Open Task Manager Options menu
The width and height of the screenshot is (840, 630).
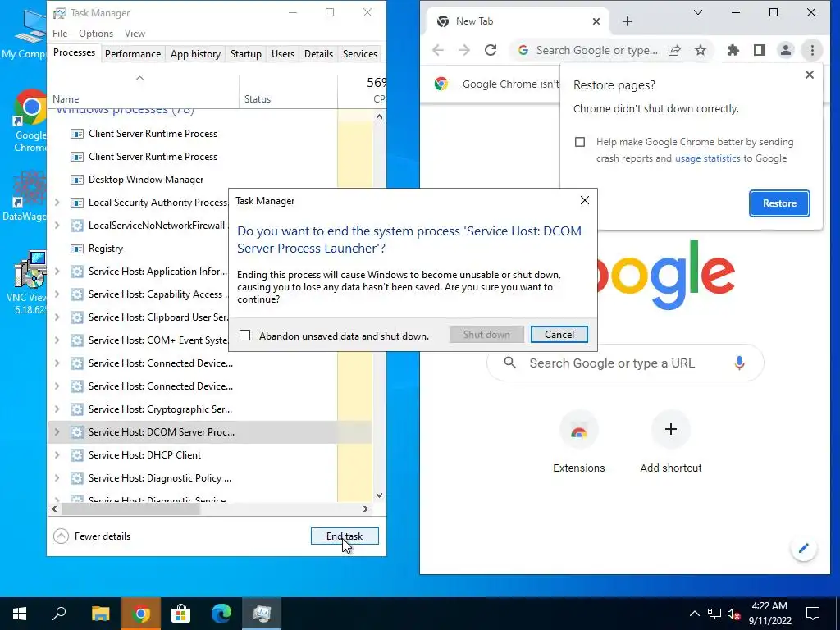pos(96,33)
